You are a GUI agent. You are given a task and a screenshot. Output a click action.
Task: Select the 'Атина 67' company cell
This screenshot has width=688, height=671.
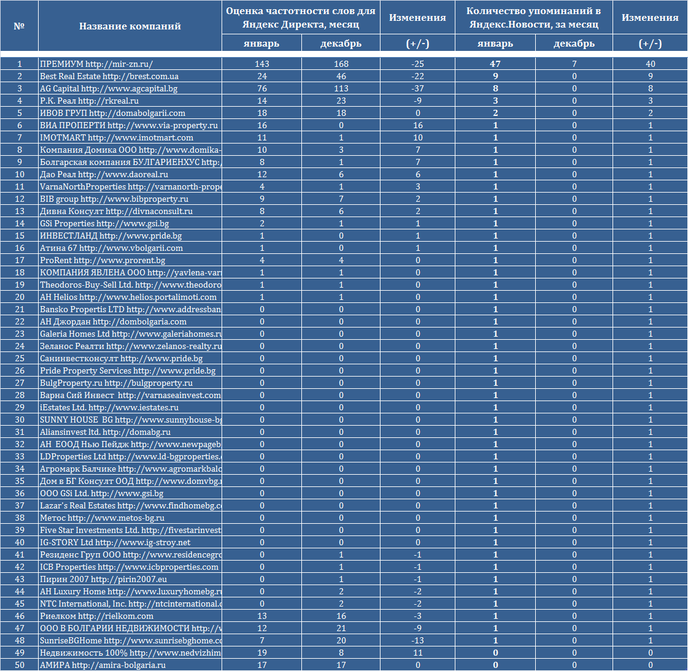(130, 248)
